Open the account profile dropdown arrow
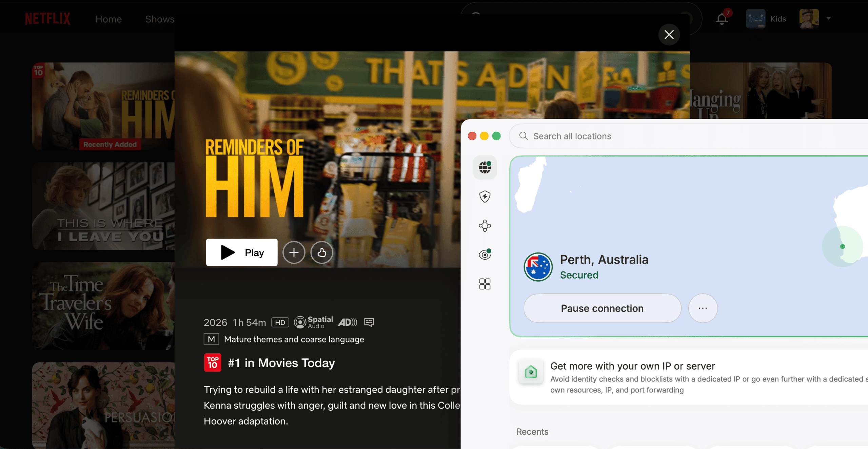 (829, 19)
